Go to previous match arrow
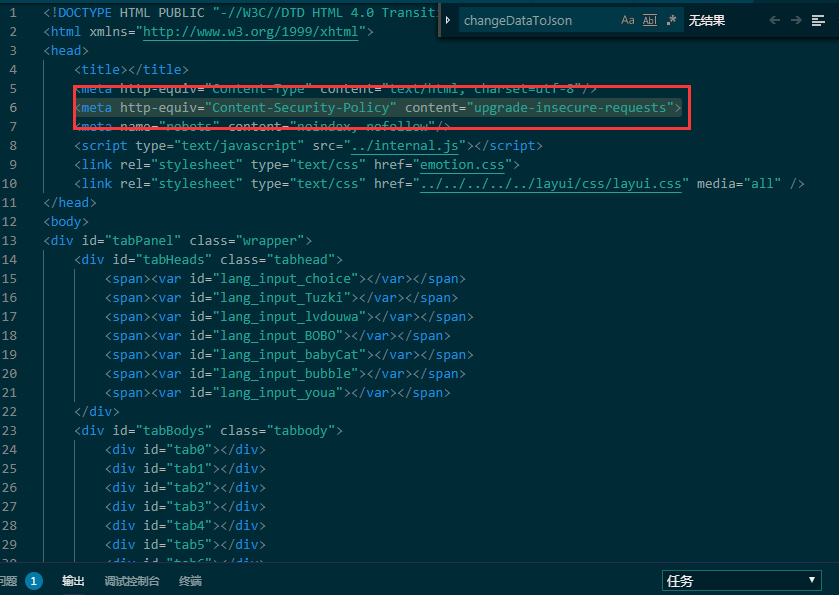 pos(774,20)
